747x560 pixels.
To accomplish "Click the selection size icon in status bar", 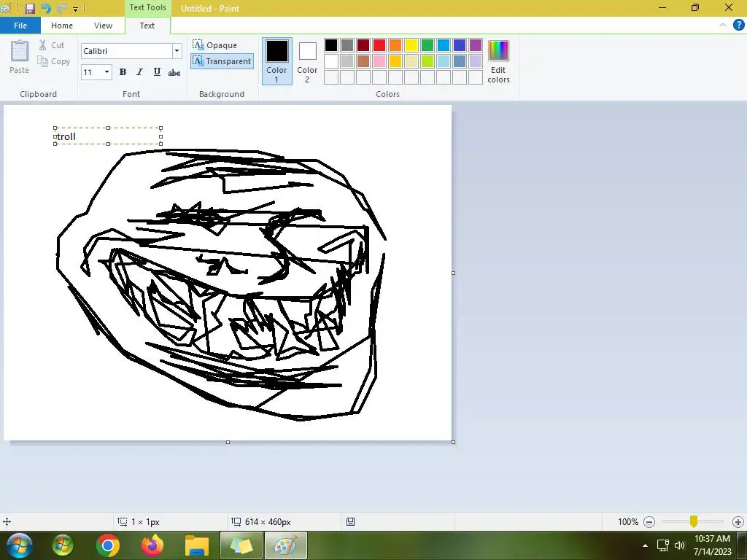I will (122, 521).
